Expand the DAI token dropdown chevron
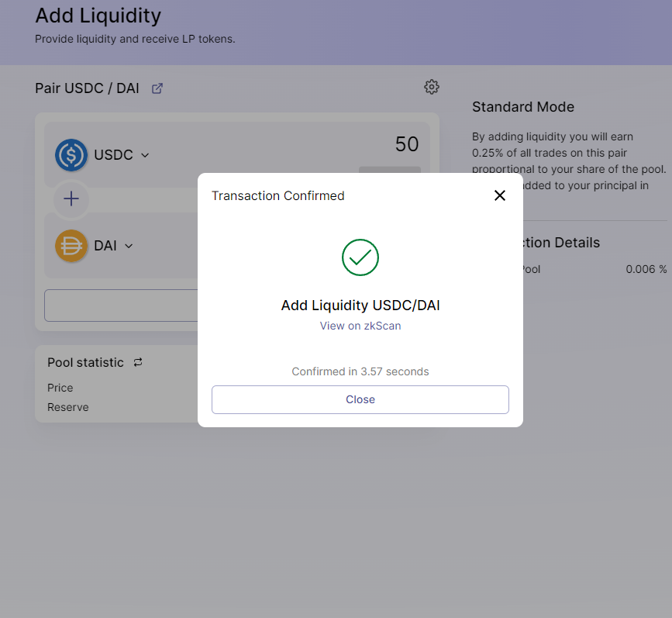This screenshot has width=672, height=618. pos(129,246)
